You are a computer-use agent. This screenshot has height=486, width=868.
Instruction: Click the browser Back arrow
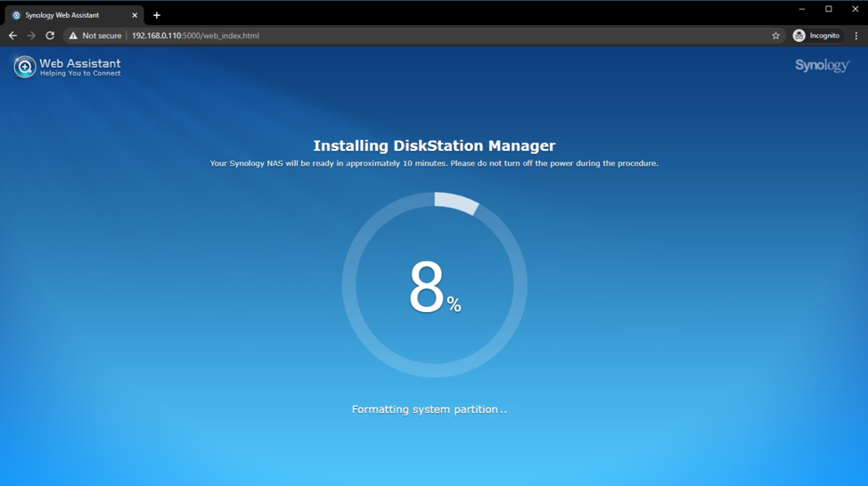(12, 36)
